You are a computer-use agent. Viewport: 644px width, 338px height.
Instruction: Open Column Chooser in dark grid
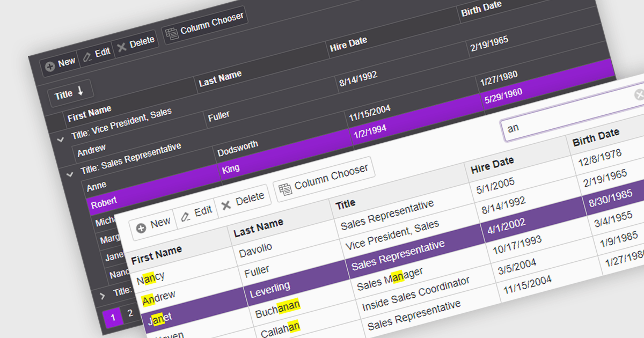click(x=204, y=25)
